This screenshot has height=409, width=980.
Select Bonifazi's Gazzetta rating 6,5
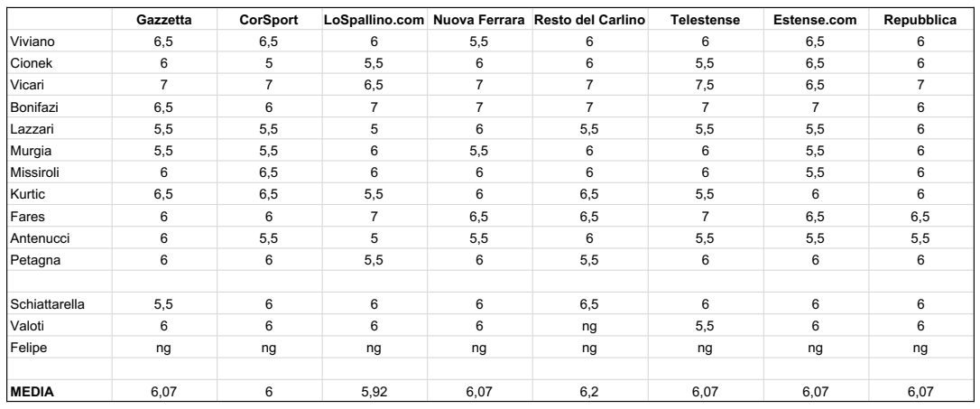click(x=163, y=107)
